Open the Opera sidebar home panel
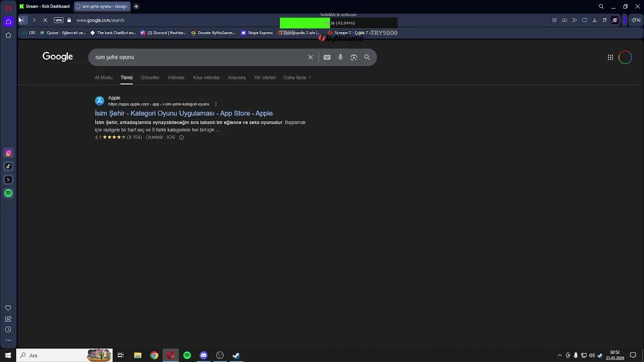The image size is (644, 362). click(8, 22)
